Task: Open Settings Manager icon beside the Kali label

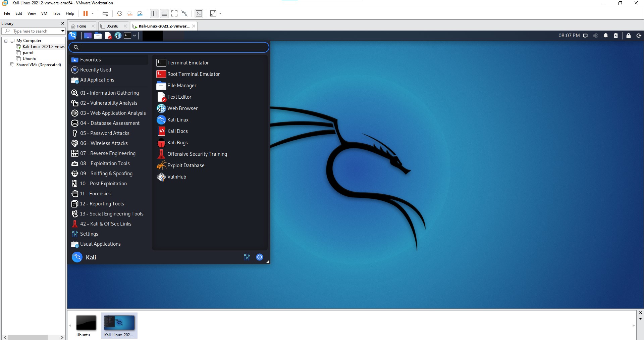Action: click(247, 257)
